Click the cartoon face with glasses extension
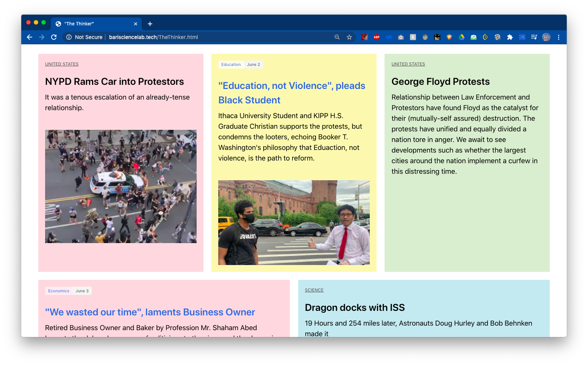Viewport: 588px width, 365px height. (x=425, y=37)
